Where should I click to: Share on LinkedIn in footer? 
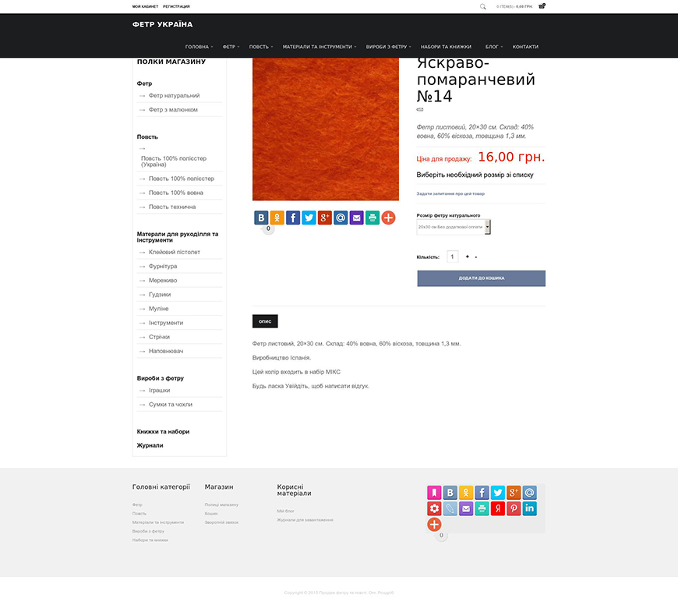point(530,508)
